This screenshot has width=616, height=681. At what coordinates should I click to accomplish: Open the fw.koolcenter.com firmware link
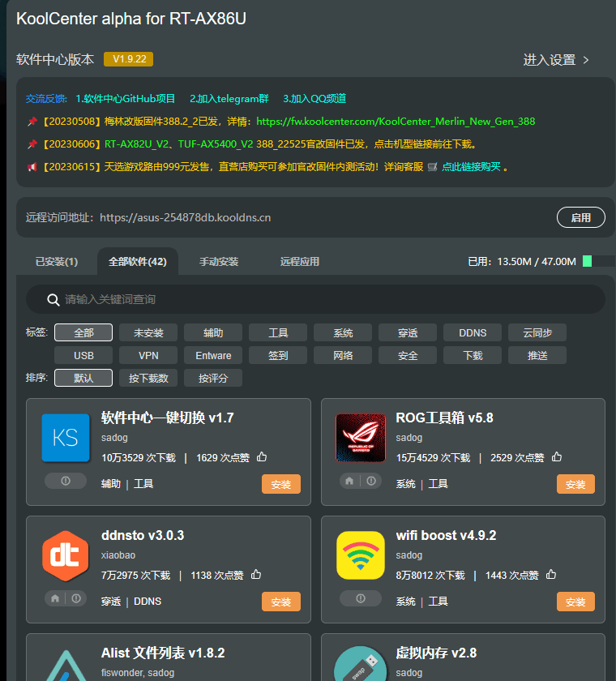[396, 121]
